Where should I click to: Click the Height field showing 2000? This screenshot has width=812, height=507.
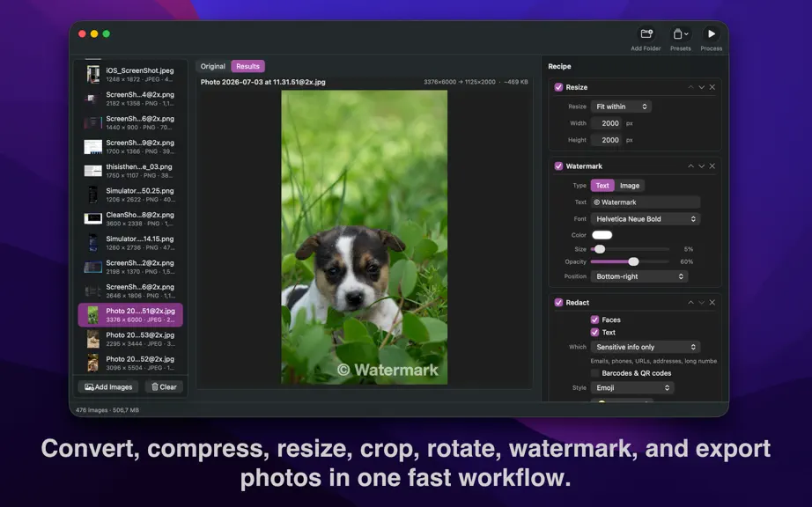coord(607,140)
